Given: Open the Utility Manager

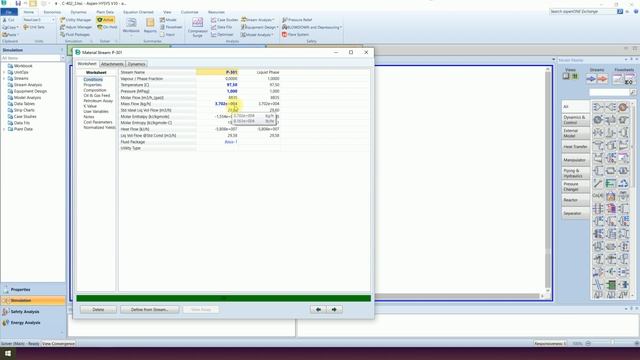Looking at the screenshot, I should (x=76, y=20).
